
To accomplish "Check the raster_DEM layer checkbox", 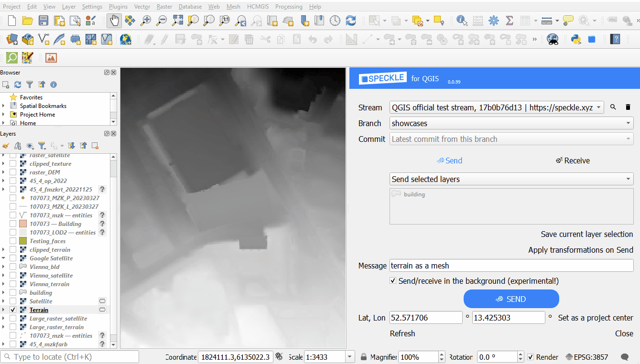I will pyautogui.click(x=13, y=172).
